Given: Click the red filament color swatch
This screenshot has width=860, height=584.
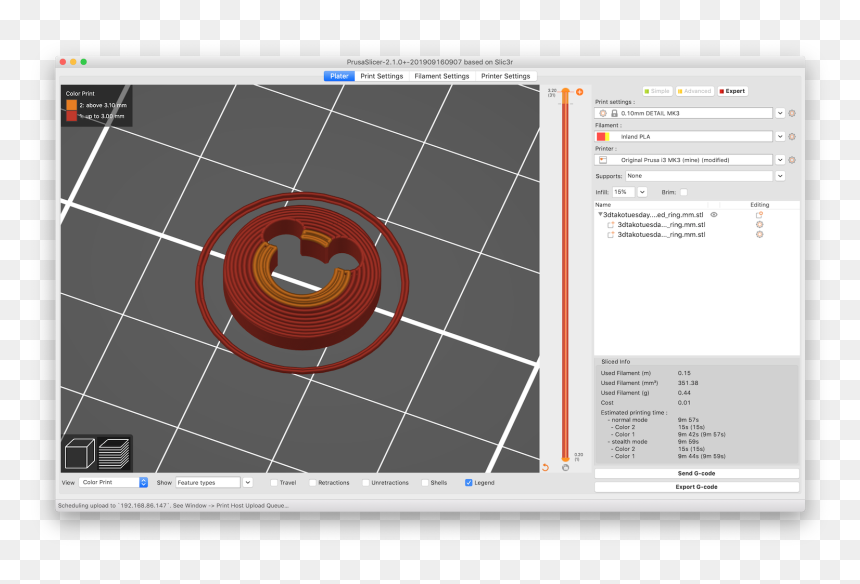Looking at the screenshot, I should pos(601,137).
